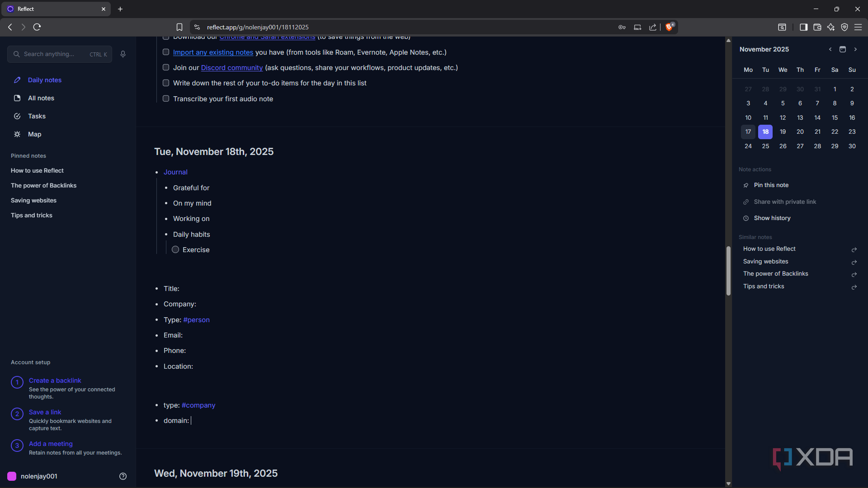The image size is (868, 488).
Task: Mark Exercise habit as done
Action: point(175,249)
